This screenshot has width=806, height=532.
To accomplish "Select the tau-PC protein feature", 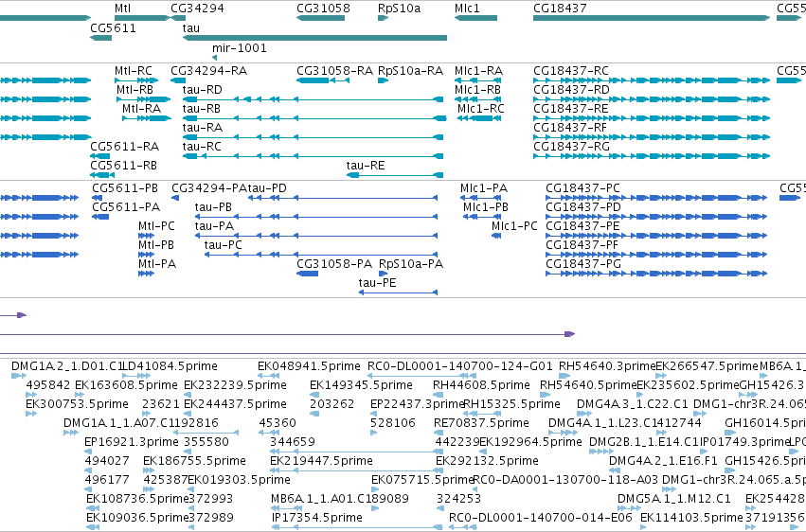I will click(321, 255).
